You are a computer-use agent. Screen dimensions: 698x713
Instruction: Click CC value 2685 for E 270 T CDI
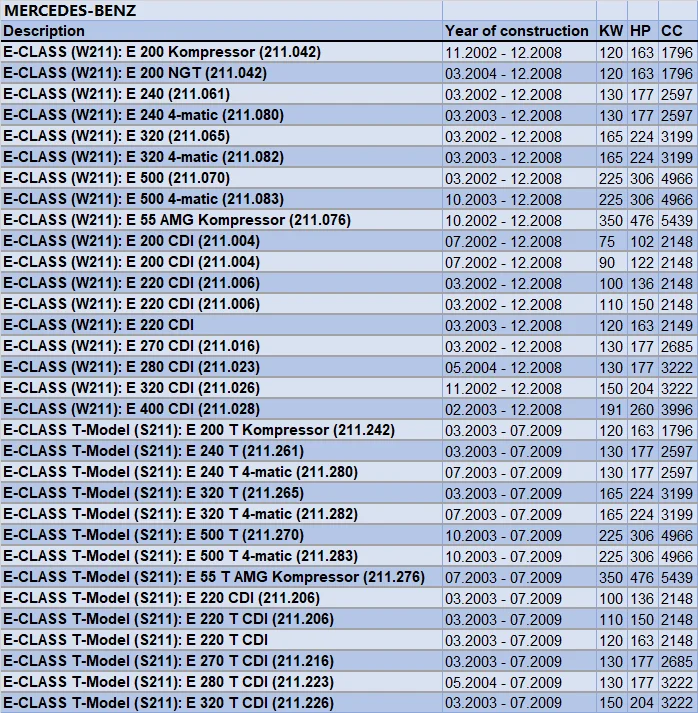(678, 660)
